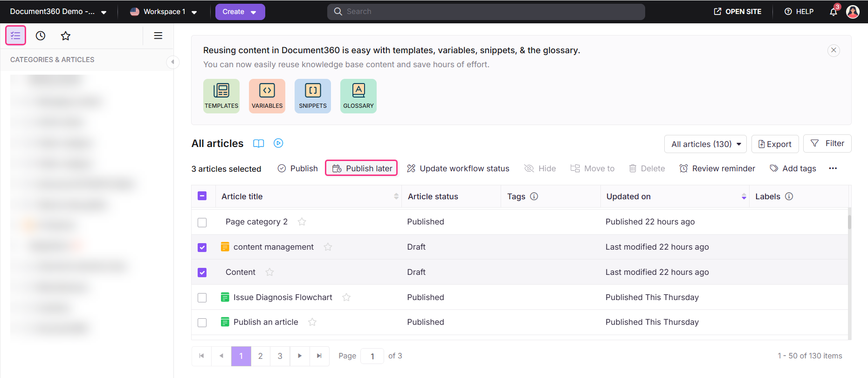Go to last page of results
Viewport: 868px width, 378px height.
319,356
